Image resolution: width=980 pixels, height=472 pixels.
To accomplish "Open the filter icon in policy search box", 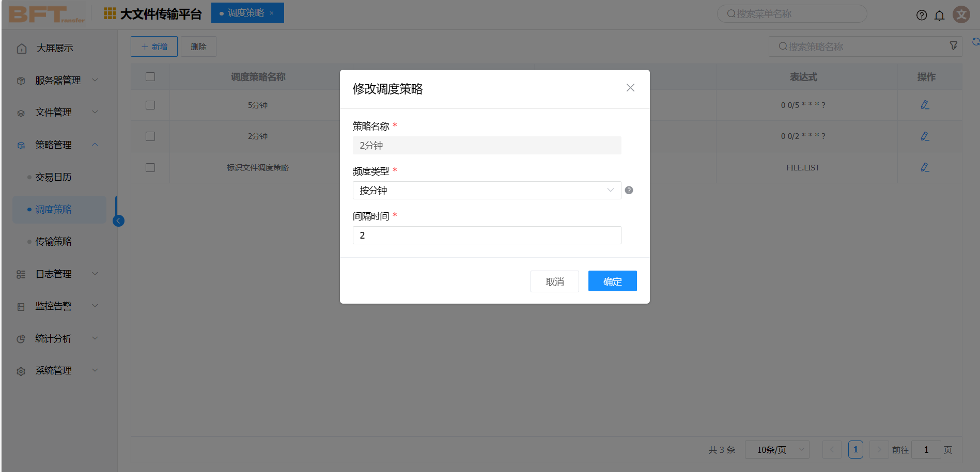I will click(x=953, y=46).
